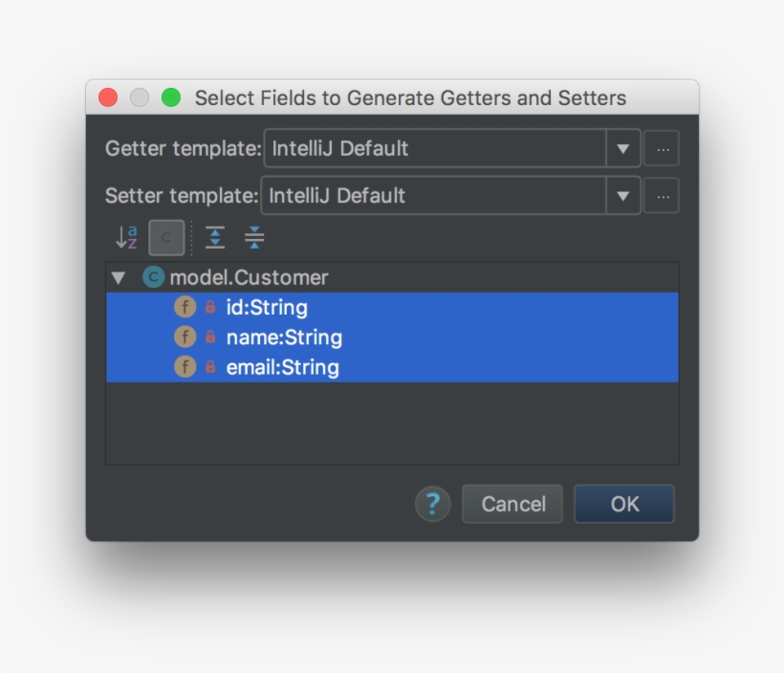
Task: Click the Collapse All toolbar icon
Action: click(x=254, y=237)
